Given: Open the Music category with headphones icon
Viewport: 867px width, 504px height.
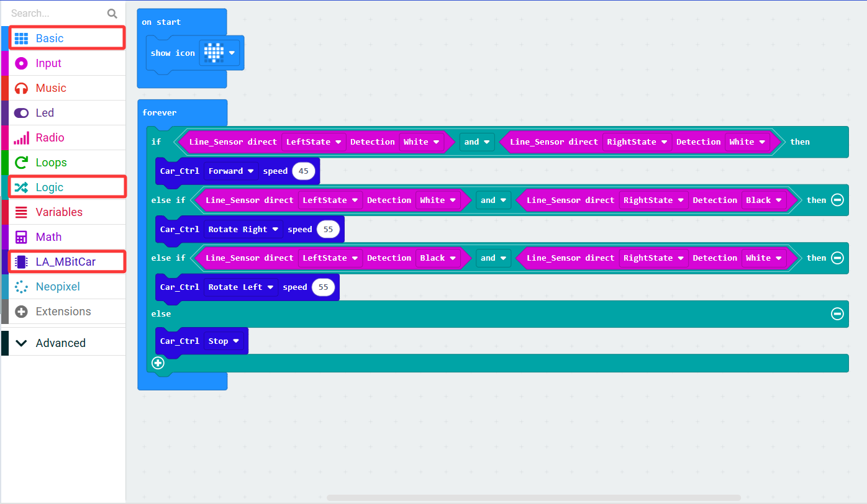Looking at the screenshot, I should click(67, 88).
